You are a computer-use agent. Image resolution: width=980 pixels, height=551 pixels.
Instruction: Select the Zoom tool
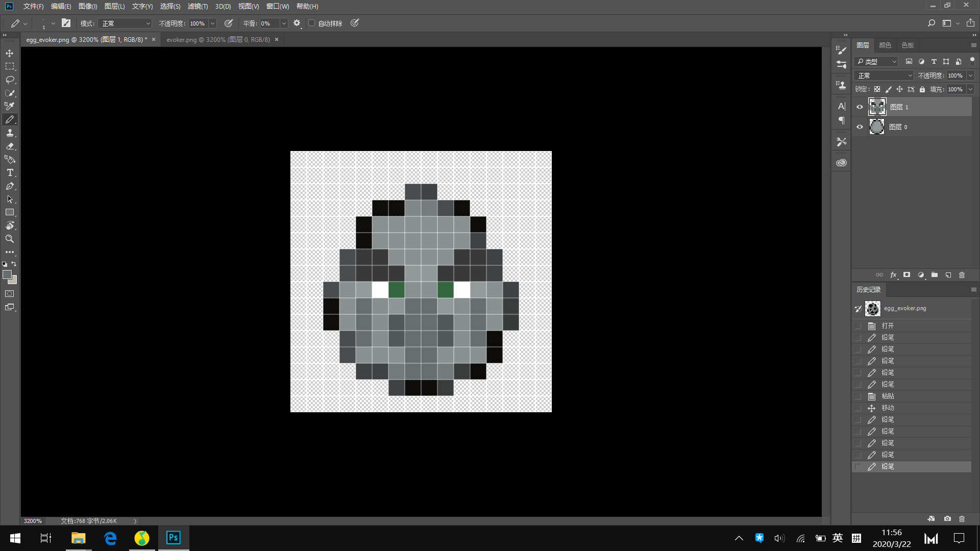tap(10, 239)
